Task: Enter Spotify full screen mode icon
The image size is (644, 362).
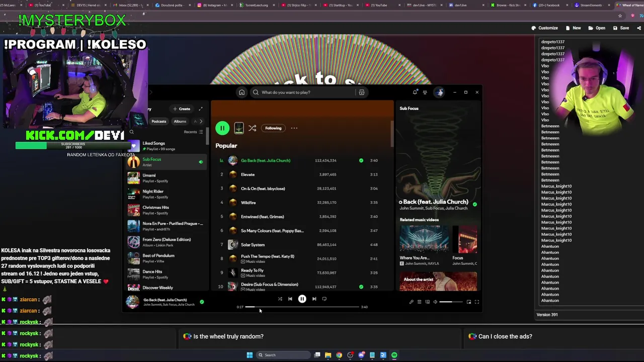Action: coord(476,302)
